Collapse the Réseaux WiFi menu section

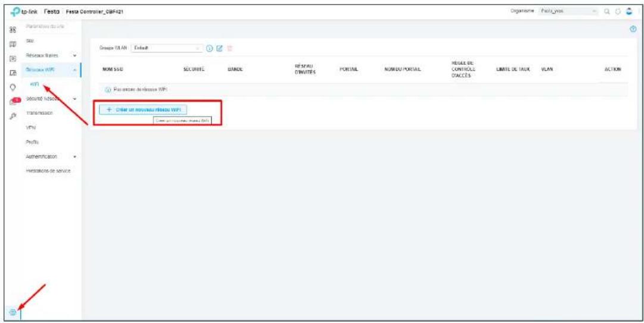pyautogui.click(x=51, y=70)
